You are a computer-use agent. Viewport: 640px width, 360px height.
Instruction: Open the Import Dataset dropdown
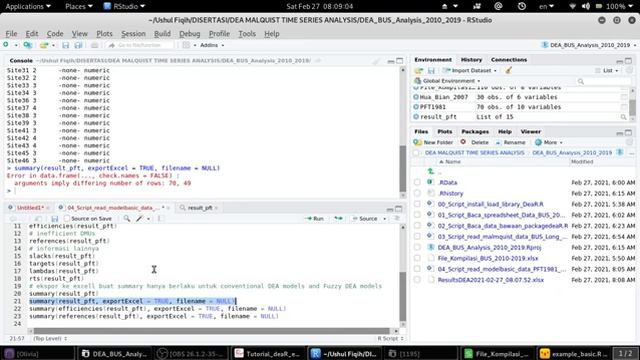click(x=470, y=71)
